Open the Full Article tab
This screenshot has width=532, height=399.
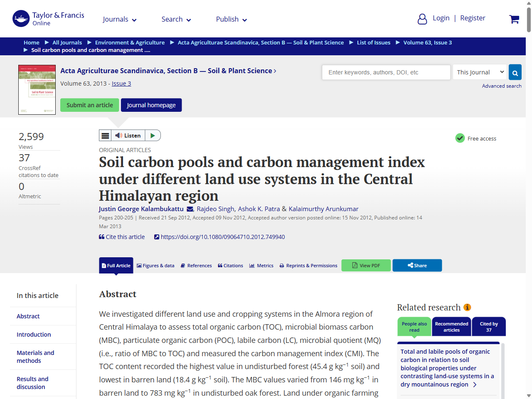coord(116,265)
